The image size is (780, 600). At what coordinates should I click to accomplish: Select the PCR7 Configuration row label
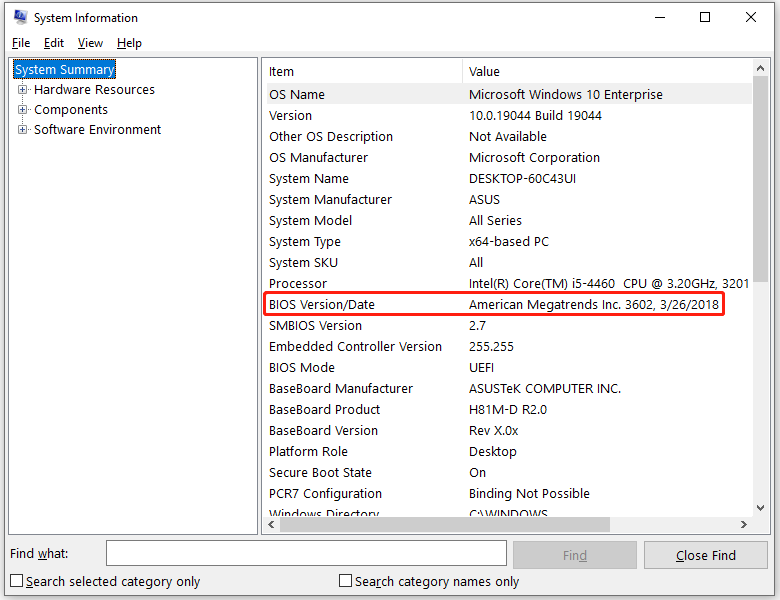325,494
